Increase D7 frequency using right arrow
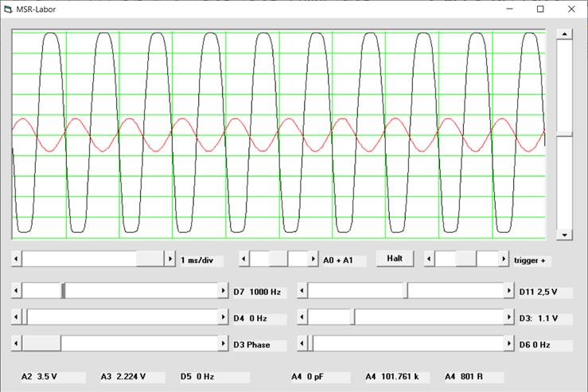Image resolution: width=588 pixels, height=392 pixels. [223, 291]
